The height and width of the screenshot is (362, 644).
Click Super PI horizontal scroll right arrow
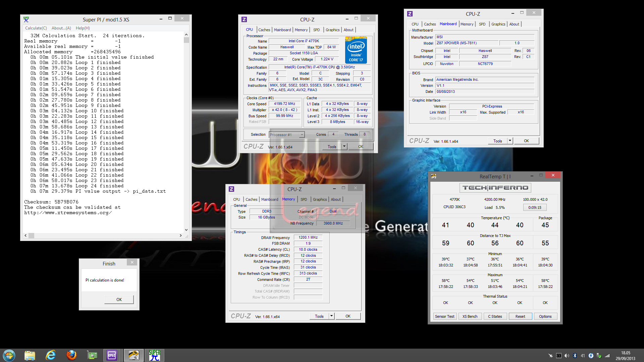[x=181, y=236]
